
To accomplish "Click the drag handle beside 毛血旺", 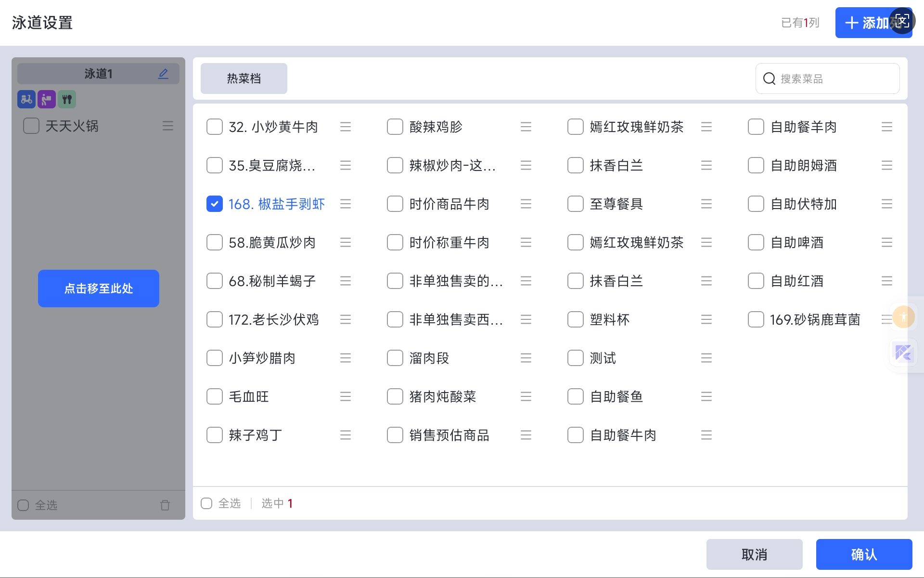I will (345, 396).
